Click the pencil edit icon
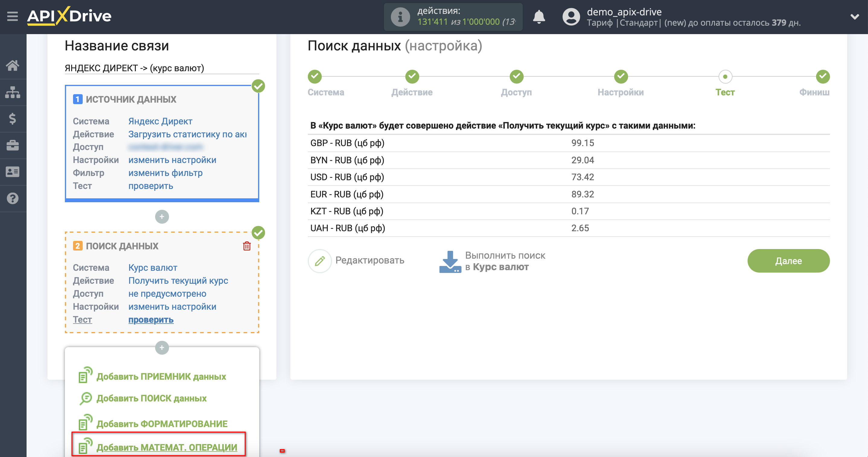 pos(320,261)
